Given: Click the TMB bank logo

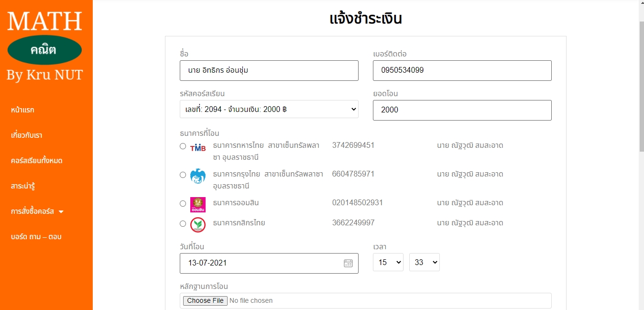Looking at the screenshot, I should pos(198,148).
